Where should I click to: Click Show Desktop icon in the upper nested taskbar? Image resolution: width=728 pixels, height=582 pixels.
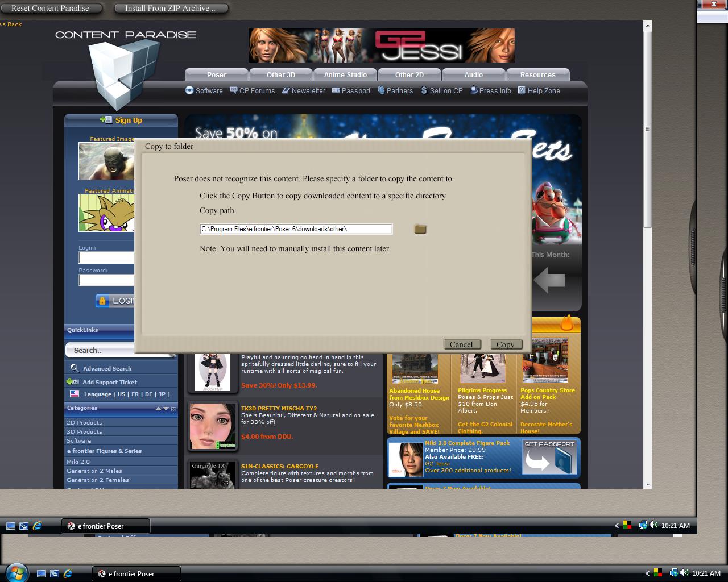[x=10, y=526]
